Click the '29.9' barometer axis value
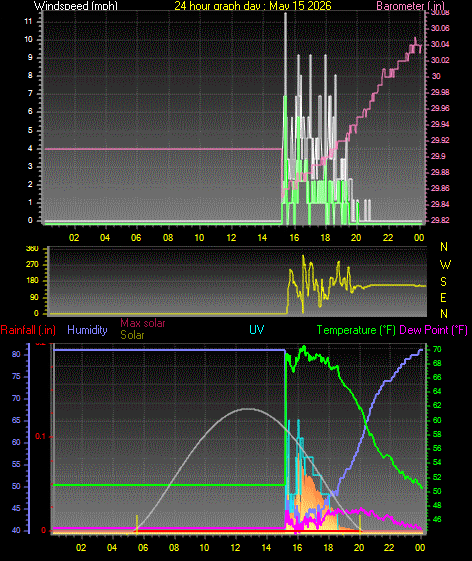 tap(438, 156)
